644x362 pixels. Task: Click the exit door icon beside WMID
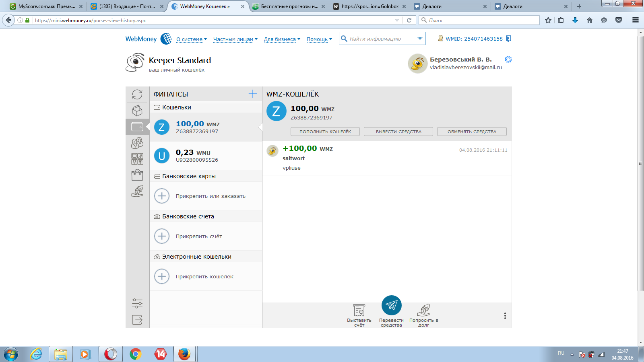coord(508,39)
